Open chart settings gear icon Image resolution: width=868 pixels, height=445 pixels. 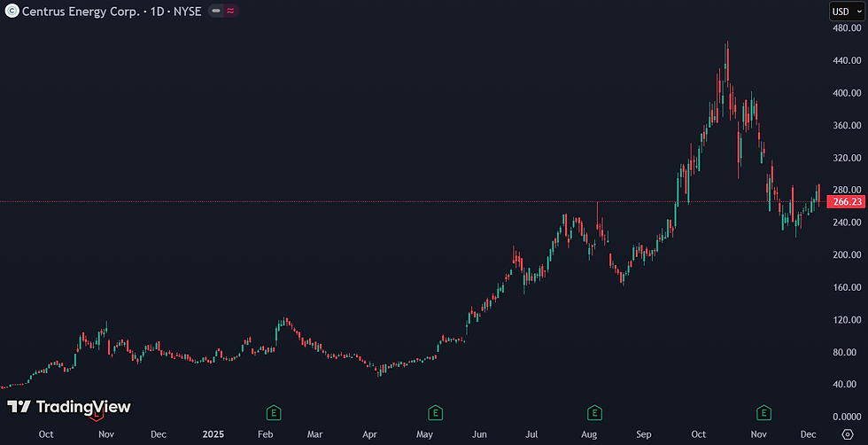[x=848, y=433]
